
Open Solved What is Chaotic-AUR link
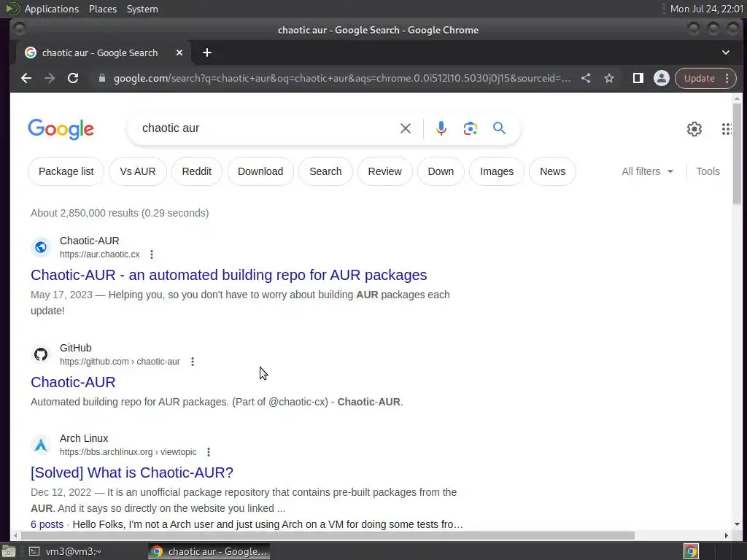click(x=132, y=472)
